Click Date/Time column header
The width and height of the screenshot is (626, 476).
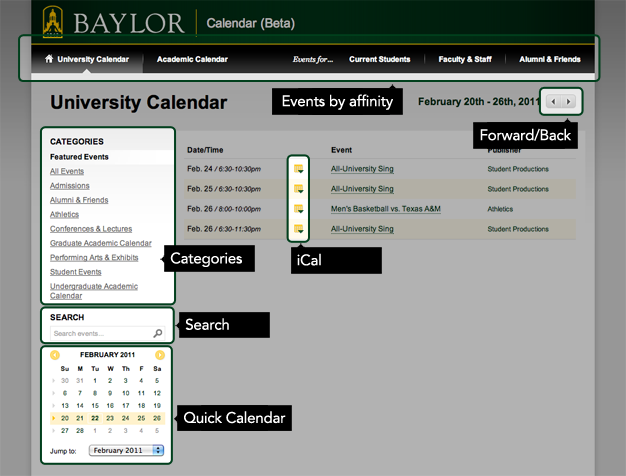205,150
